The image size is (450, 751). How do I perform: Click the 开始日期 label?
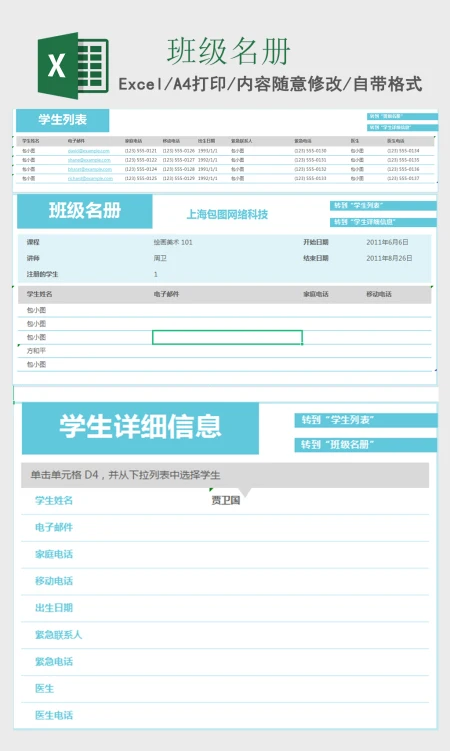click(x=315, y=242)
